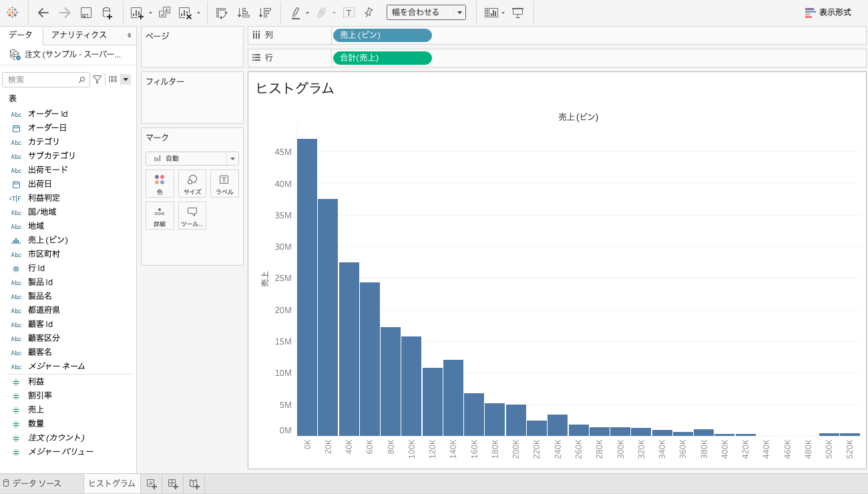Open the 表示形式 Show Me panel

(828, 13)
